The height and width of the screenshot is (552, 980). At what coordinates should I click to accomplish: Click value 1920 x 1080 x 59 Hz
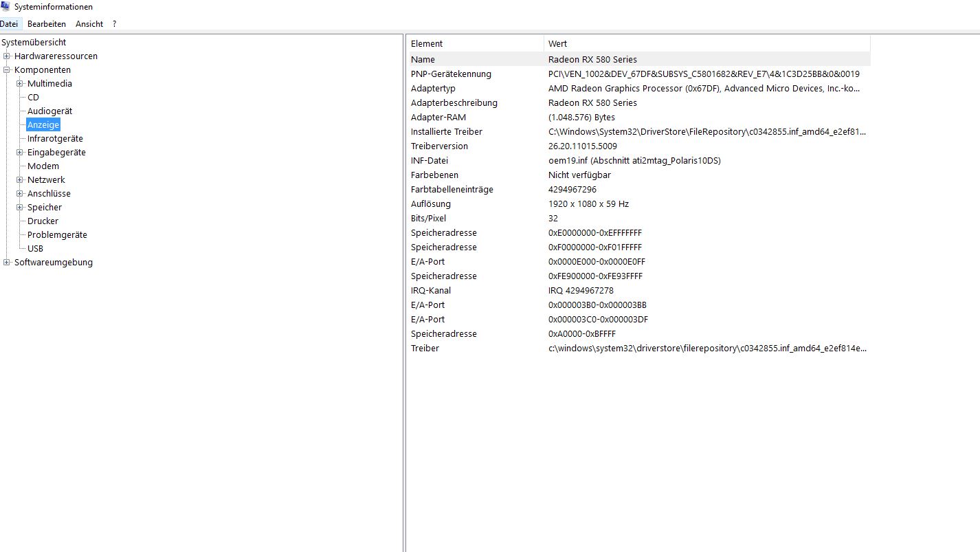click(588, 203)
